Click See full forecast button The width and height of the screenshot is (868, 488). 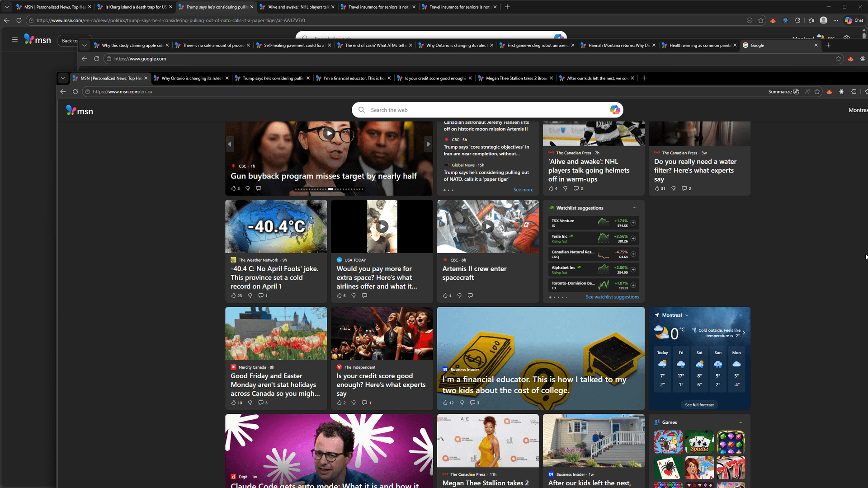tap(699, 405)
